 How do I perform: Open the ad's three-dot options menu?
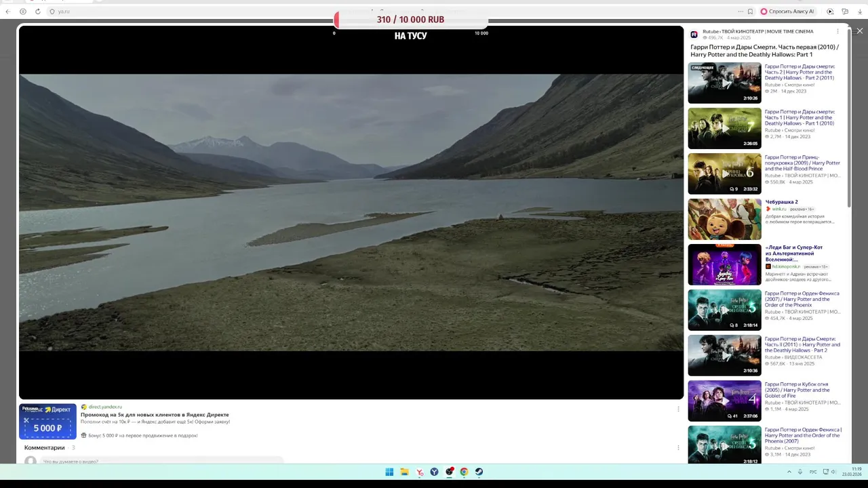tap(678, 409)
